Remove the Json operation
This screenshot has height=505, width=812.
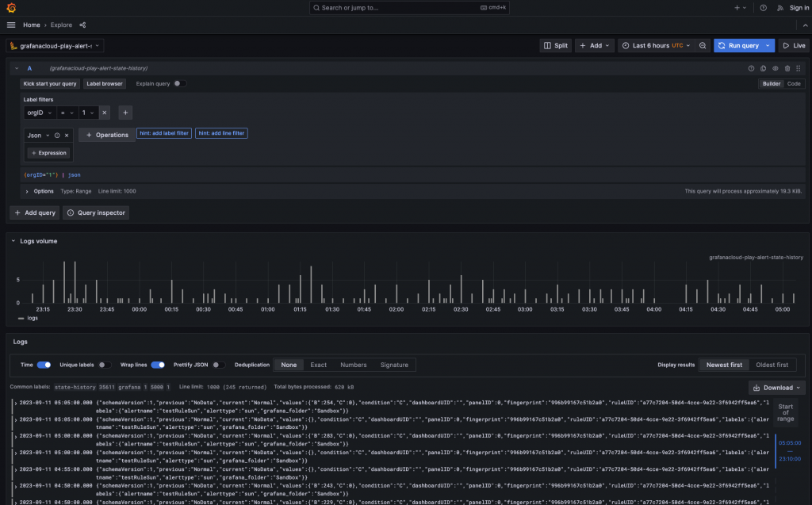pos(67,136)
